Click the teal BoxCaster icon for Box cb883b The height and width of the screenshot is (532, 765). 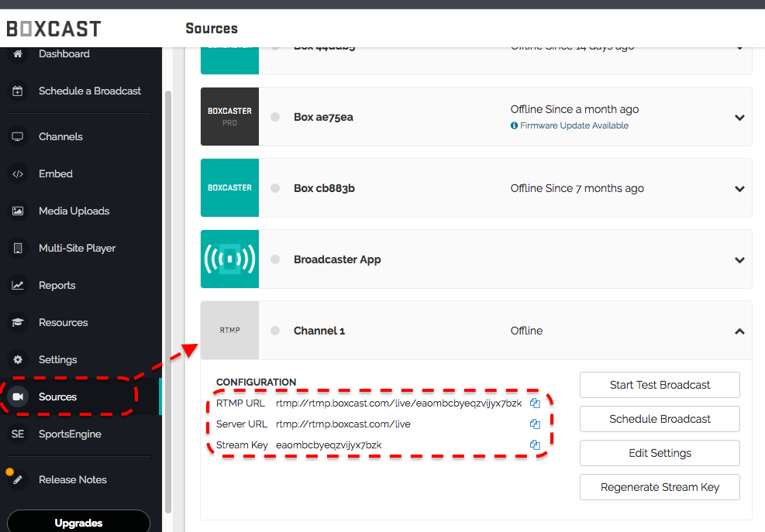pyautogui.click(x=229, y=188)
